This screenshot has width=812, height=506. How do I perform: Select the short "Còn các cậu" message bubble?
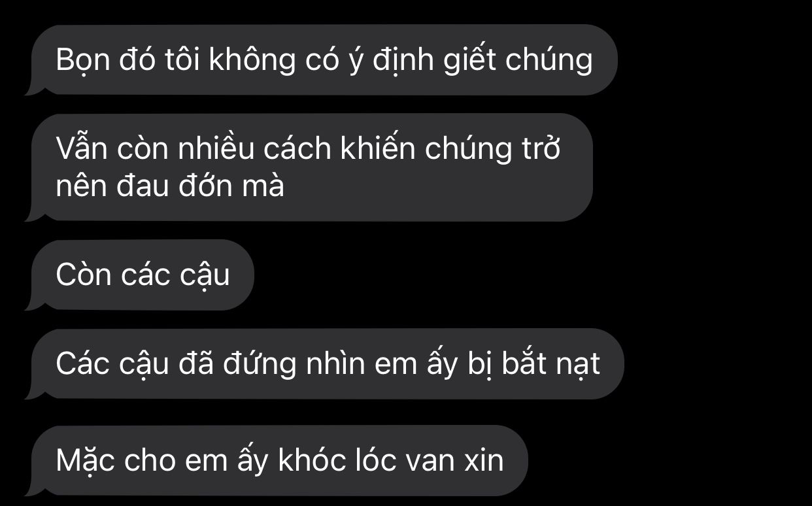point(139,275)
